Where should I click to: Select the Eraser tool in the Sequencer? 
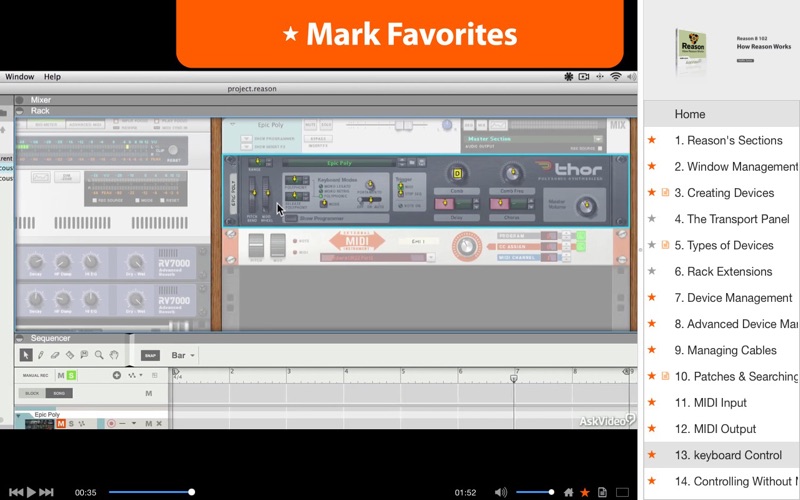point(55,355)
